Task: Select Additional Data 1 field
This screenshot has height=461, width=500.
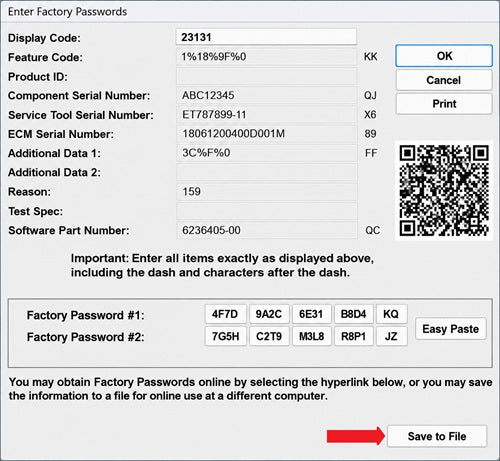Action: pos(266,153)
